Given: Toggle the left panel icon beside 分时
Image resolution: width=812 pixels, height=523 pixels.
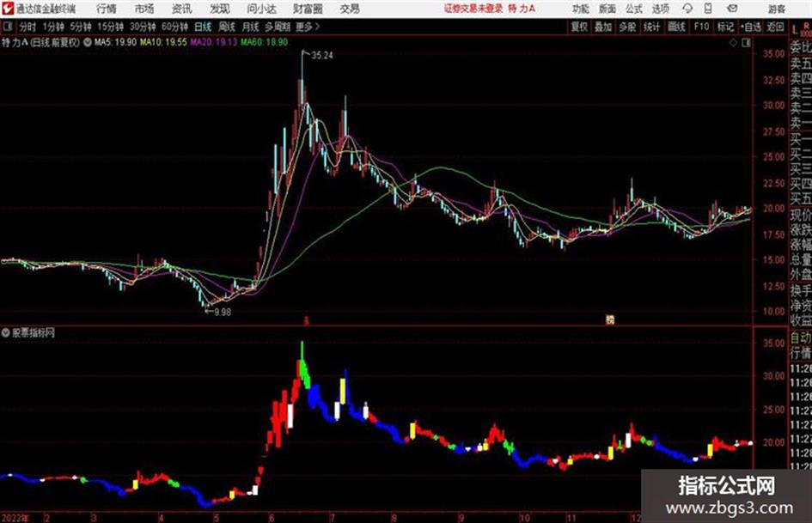Looking at the screenshot, I should (x=7, y=27).
